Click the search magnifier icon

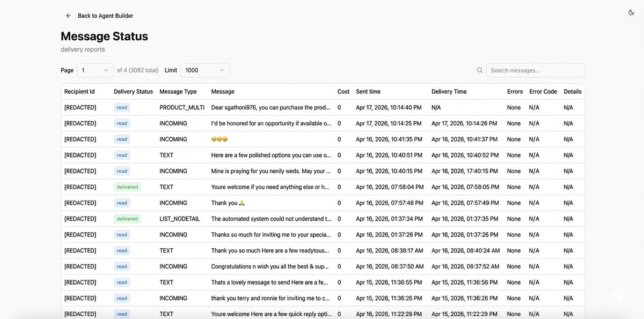pos(480,70)
